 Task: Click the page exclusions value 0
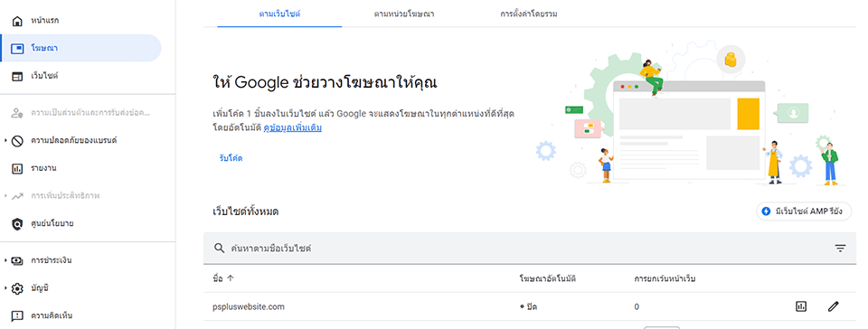(x=637, y=306)
